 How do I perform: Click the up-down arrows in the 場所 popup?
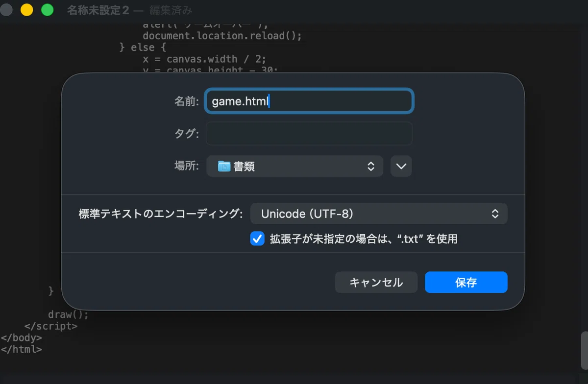coord(371,167)
